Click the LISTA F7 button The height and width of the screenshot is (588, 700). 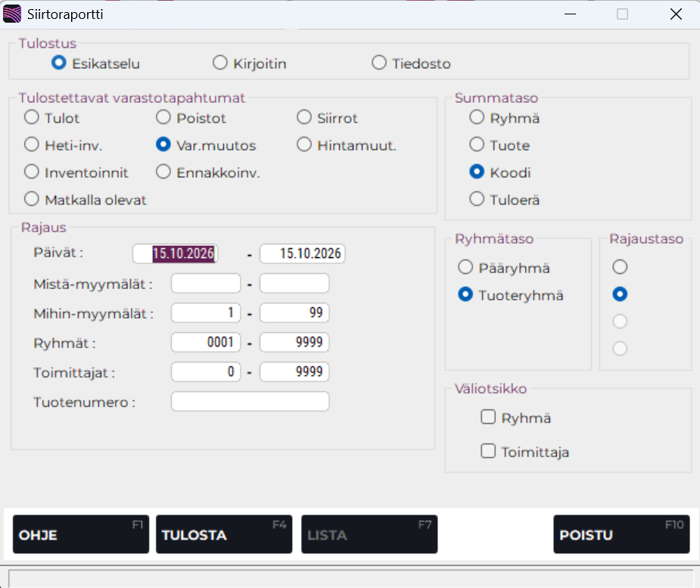pyautogui.click(x=369, y=534)
